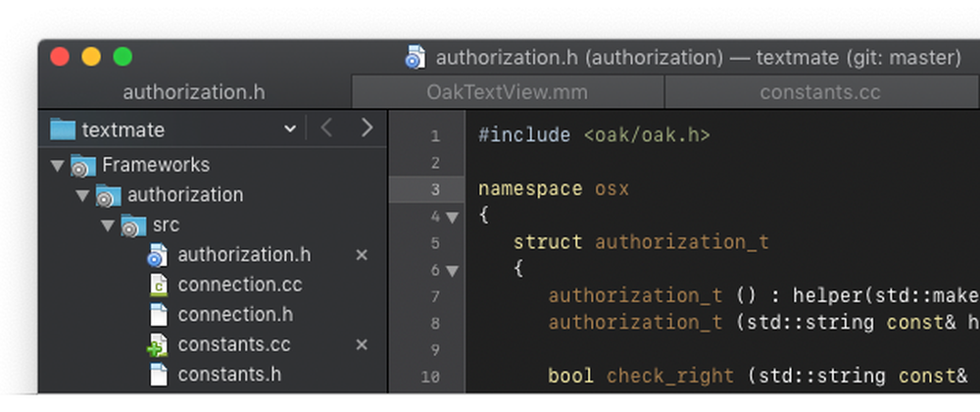Click the Frameworks folder label

pyautogui.click(x=156, y=165)
